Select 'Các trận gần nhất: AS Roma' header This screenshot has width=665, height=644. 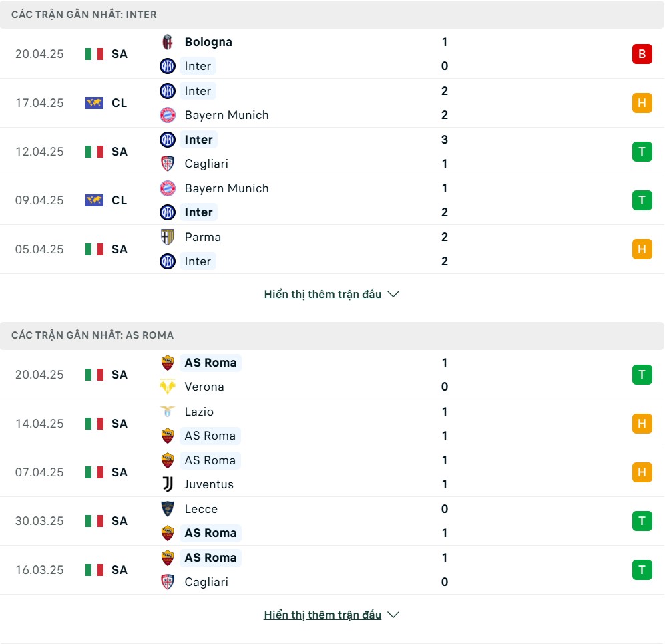pos(92,335)
